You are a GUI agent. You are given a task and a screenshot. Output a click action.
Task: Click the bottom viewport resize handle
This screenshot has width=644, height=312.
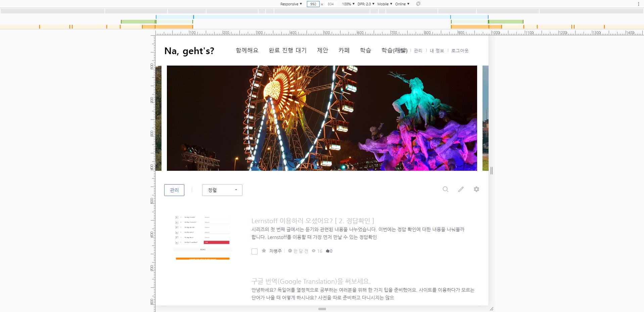(322, 309)
